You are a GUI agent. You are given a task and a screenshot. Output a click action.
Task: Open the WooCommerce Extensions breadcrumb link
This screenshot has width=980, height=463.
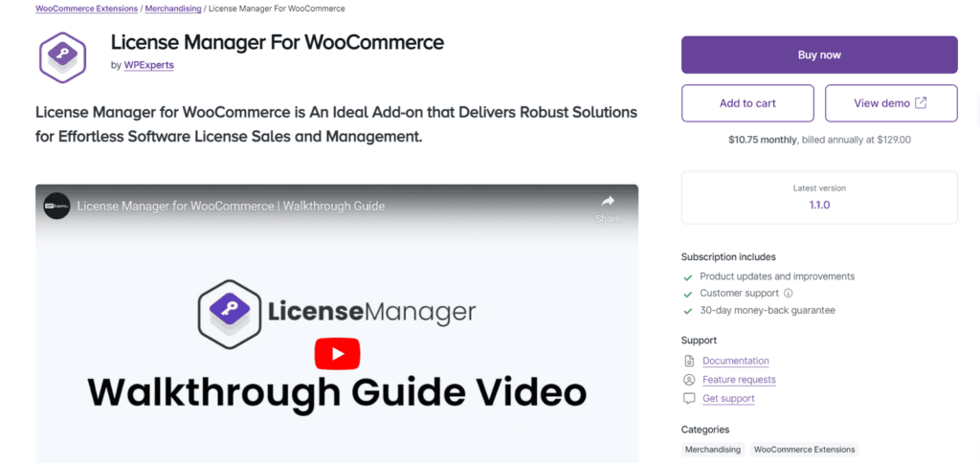tap(87, 9)
